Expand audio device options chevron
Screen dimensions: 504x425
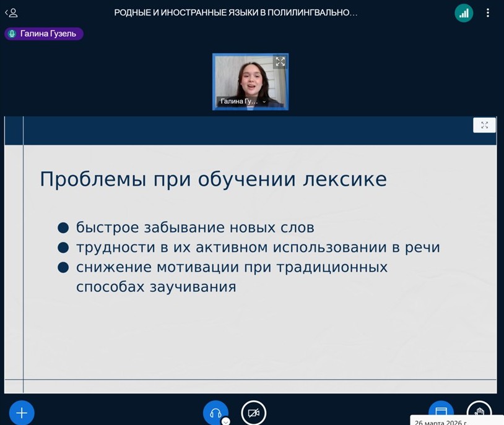pyautogui.click(x=226, y=421)
